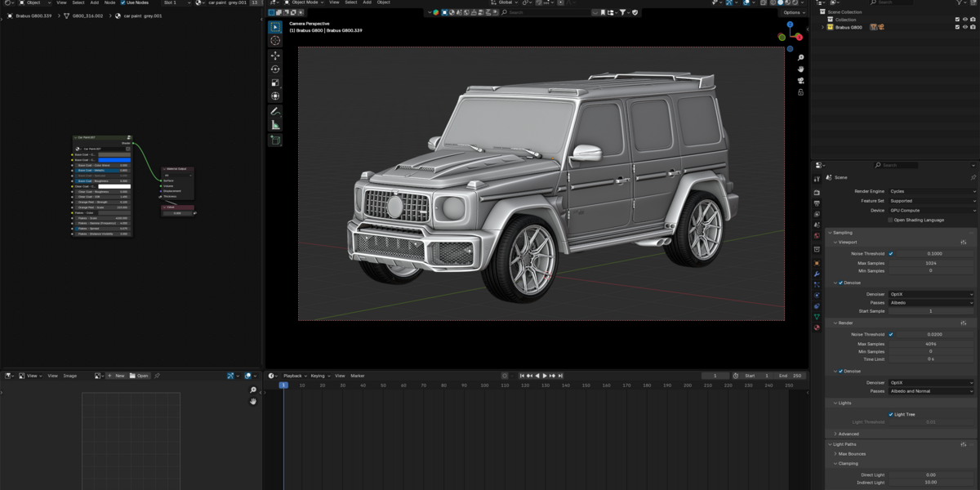Choose the Measure tool in viewport toolbar

click(x=275, y=125)
